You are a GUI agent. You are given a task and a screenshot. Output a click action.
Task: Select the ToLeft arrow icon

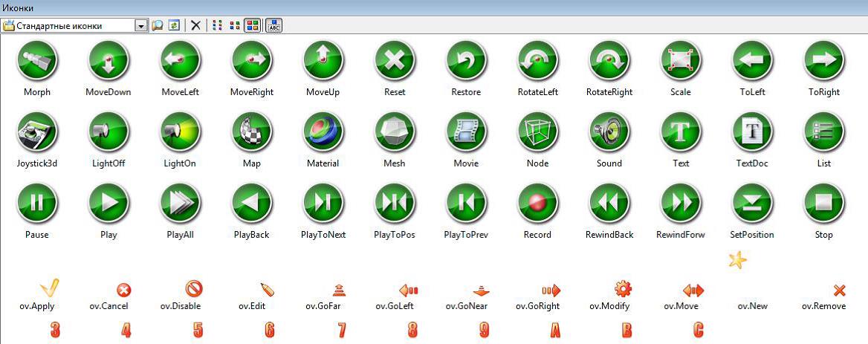tap(752, 61)
